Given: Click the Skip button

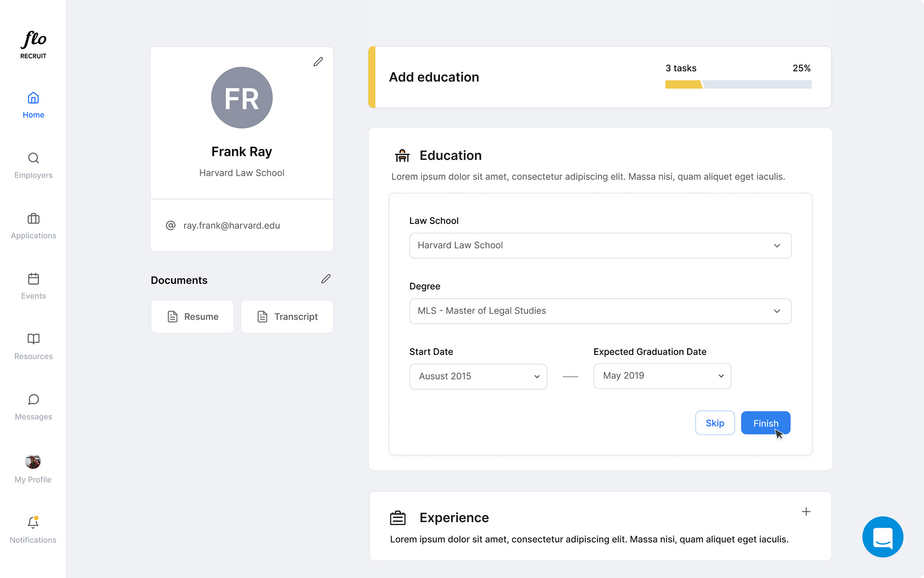Looking at the screenshot, I should (715, 423).
